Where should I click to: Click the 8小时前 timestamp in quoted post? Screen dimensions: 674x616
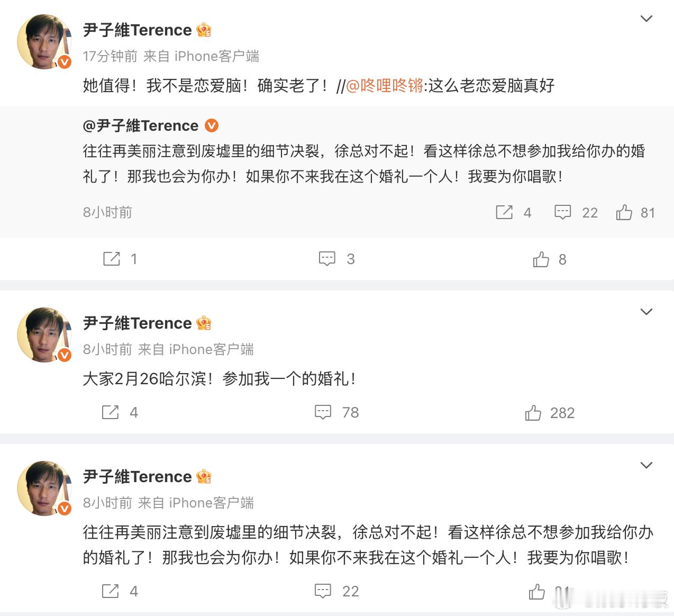pyautogui.click(x=107, y=212)
